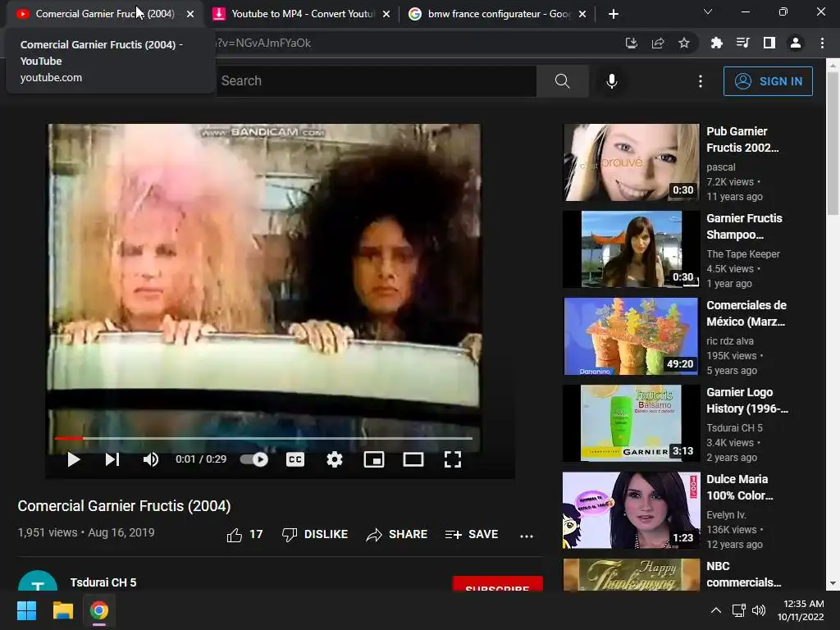This screenshot has height=630, width=840.
Task: Open the SHARE dialog
Action: coord(397,535)
